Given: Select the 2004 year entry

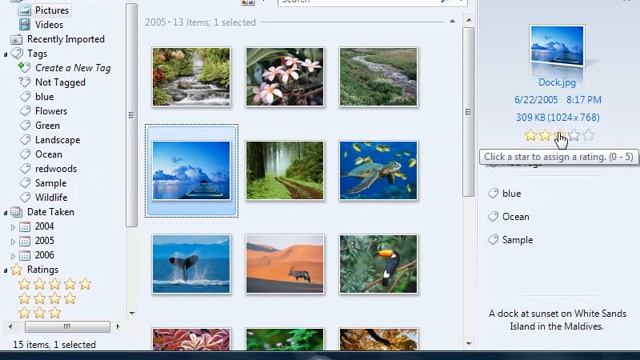Looking at the screenshot, I should click(x=44, y=226).
